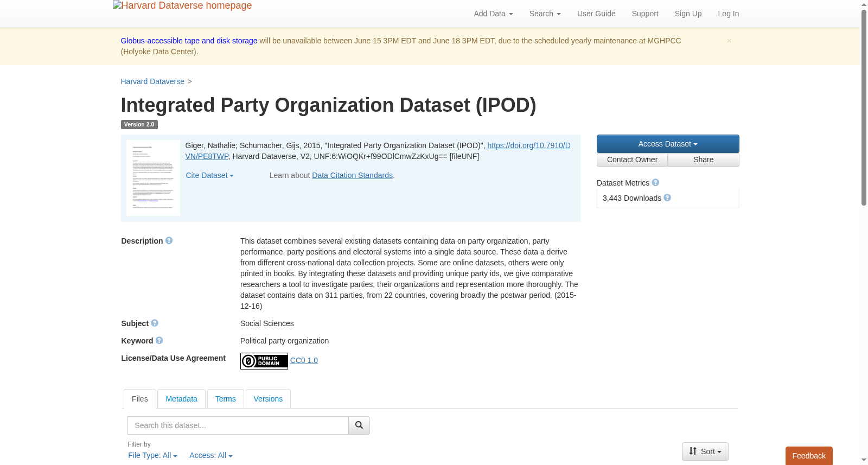The image size is (868, 465).
Task: Click the Version 2.0 badge
Action: [139, 124]
